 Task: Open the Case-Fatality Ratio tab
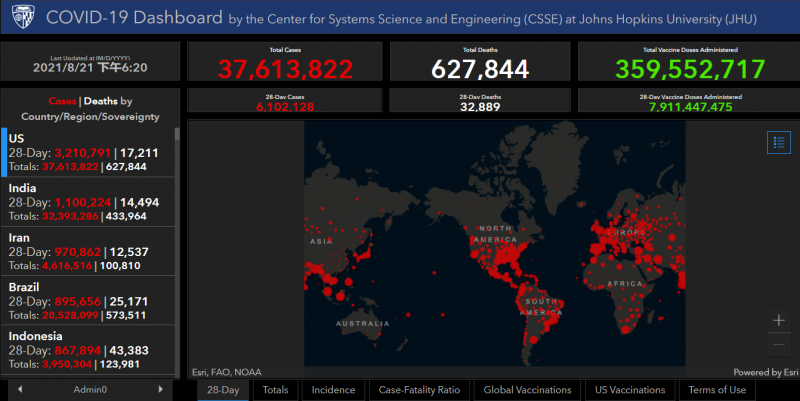coord(419,390)
